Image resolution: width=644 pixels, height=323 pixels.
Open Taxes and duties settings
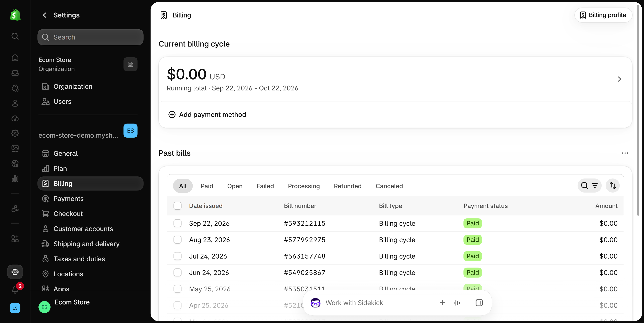90,259
